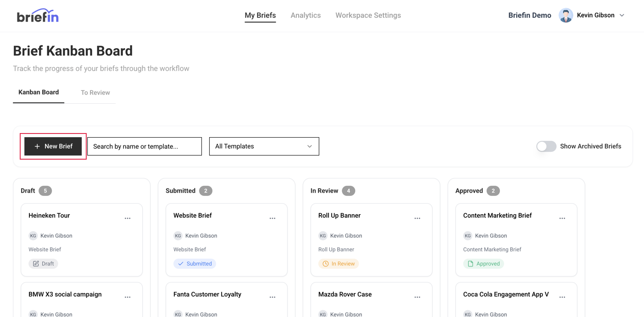The width and height of the screenshot is (644, 317).
Task: Select the In Review column heading
Action: pyautogui.click(x=324, y=191)
